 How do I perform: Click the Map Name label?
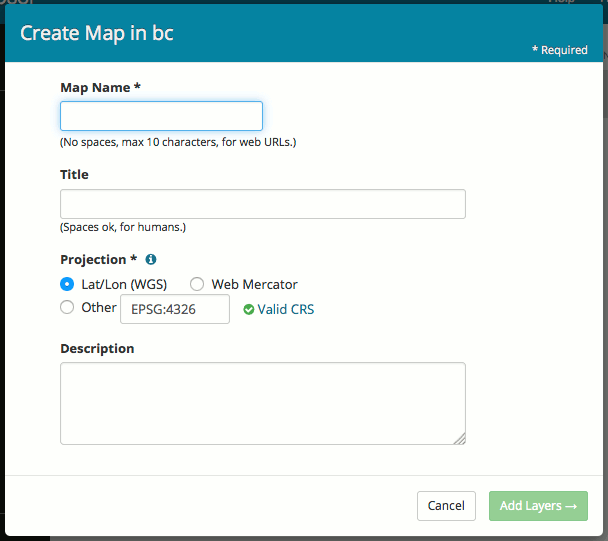[x=100, y=87]
